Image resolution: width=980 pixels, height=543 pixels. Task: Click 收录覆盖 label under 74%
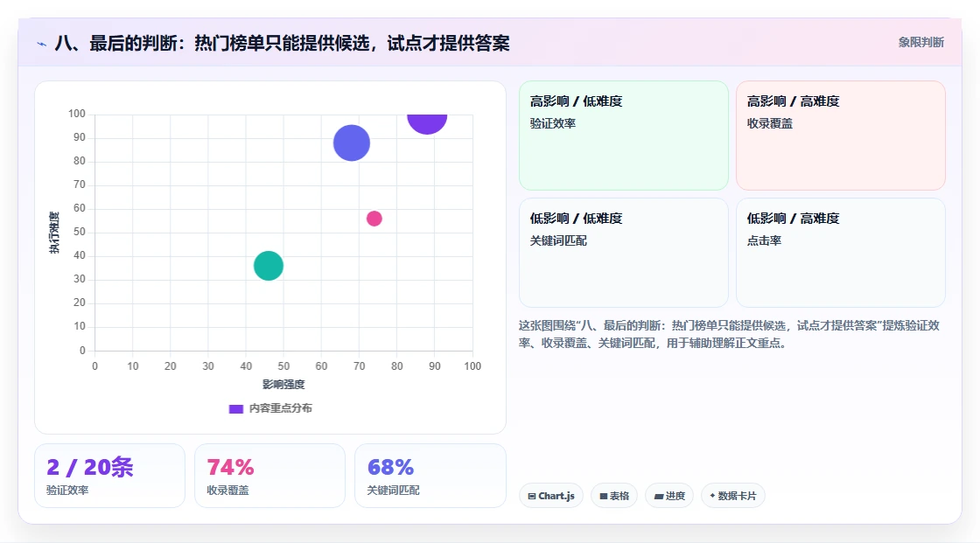pos(227,491)
